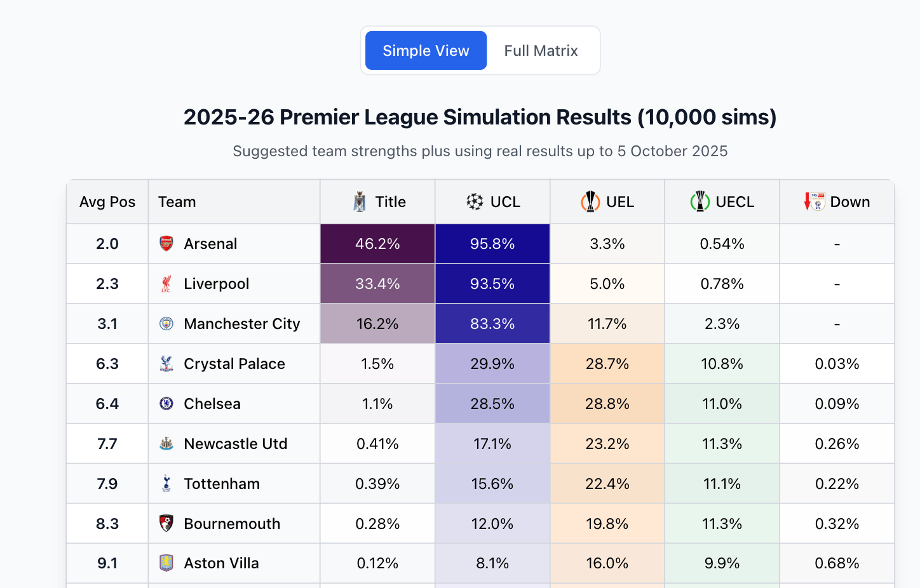The height and width of the screenshot is (588, 920).
Task: Click the green UECL trophy icon
Action: tap(700, 202)
